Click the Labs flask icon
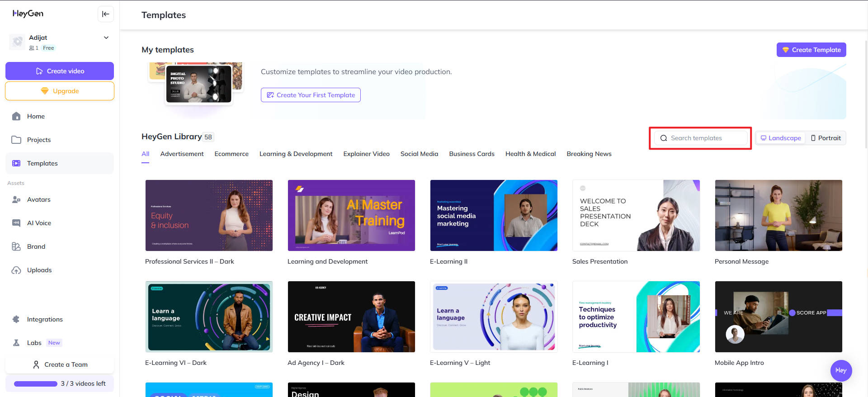This screenshot has height=397, width=868. click(16, 343)
